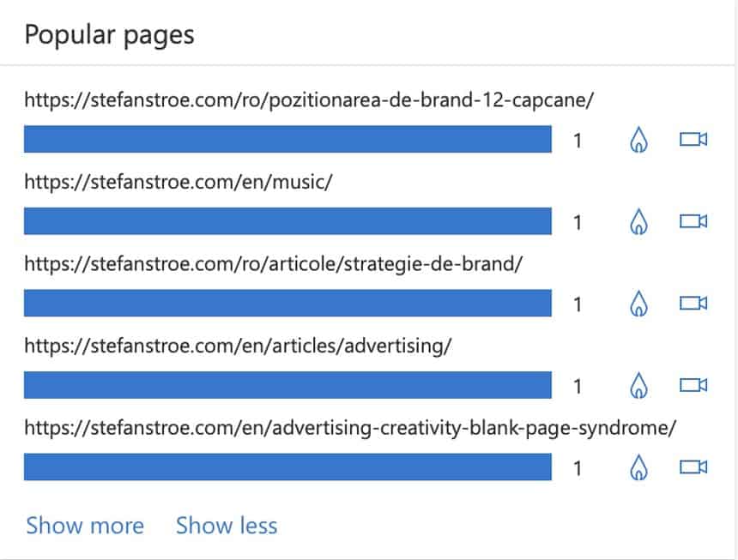
Task: Click the blue bar for en/music page
Action: (287, 221)
